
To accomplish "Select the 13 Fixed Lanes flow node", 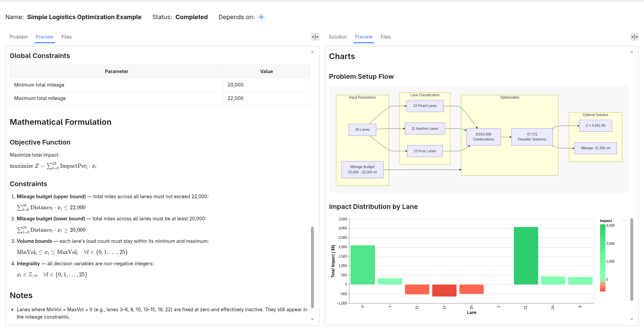I will pyautogui.click(x=425, y=106).
